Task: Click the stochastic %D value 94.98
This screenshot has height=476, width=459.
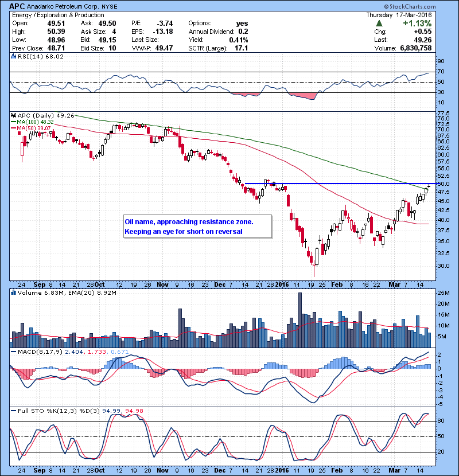Action: (134, 411)
